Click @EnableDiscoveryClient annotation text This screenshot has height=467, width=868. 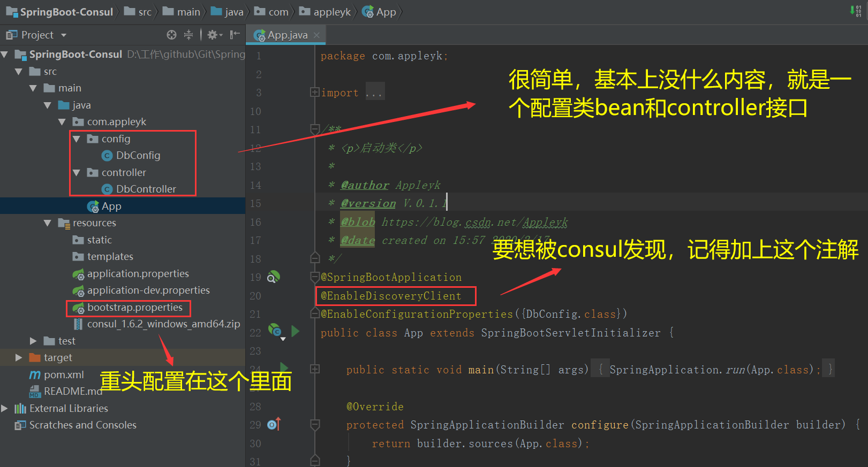[x=391, y=296]
